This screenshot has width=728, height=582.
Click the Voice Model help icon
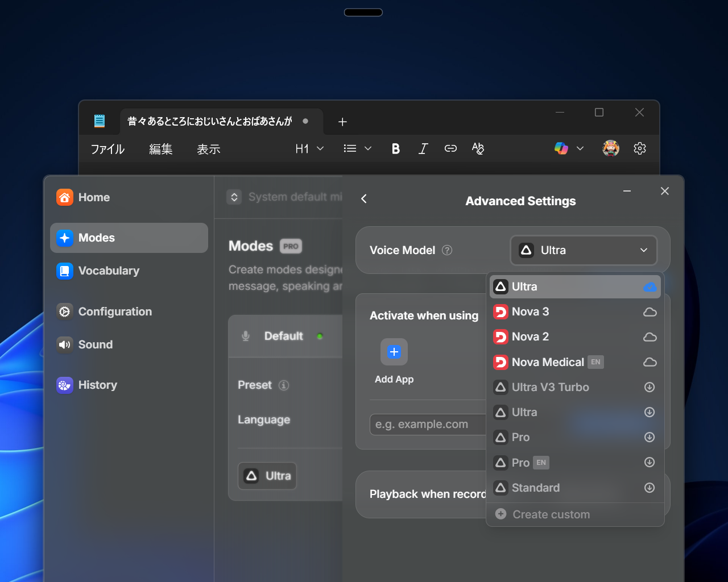tap(447, 250)
